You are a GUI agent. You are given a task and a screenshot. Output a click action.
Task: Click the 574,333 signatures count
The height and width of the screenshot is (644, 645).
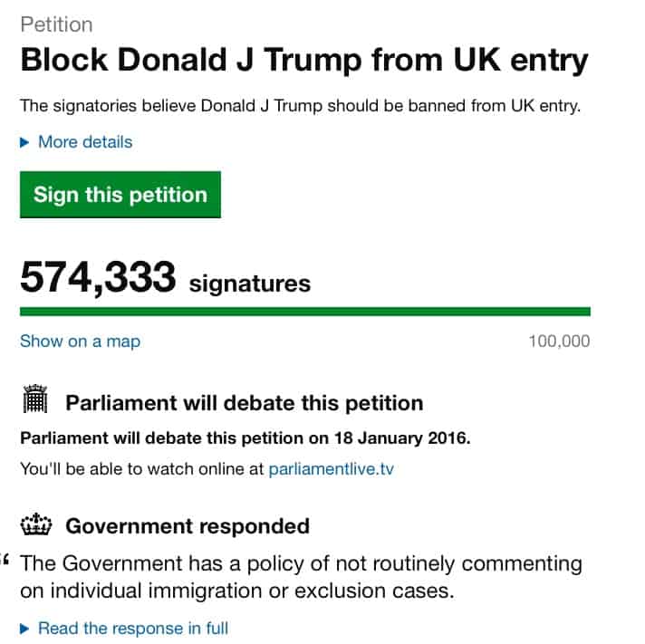[166, 278]
